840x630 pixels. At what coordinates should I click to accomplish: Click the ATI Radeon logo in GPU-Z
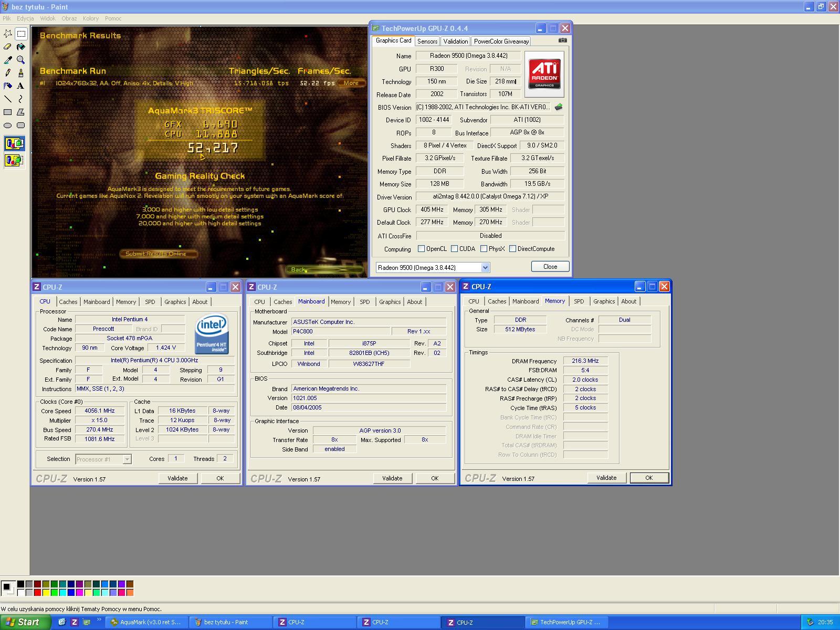click(544, 74)
